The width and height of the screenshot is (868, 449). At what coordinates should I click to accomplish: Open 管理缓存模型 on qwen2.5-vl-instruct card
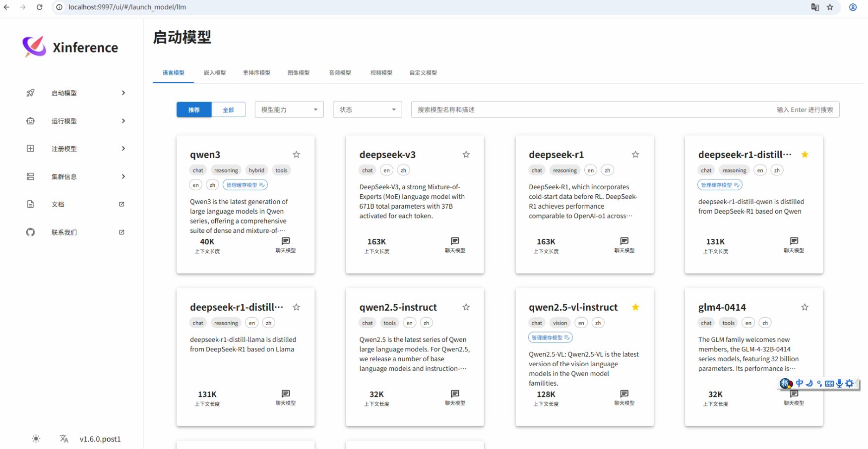coord(551,337)
